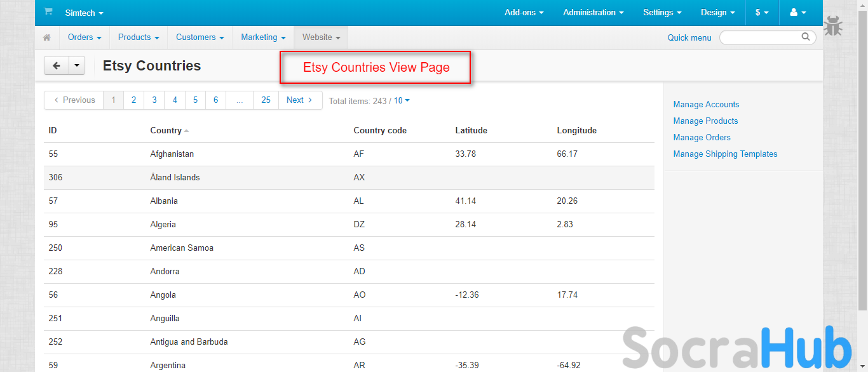Image resolution: width=868 pixels, height=372 pixels.
Task: Click the home icon in navigation bar
Action: [47, 37]
